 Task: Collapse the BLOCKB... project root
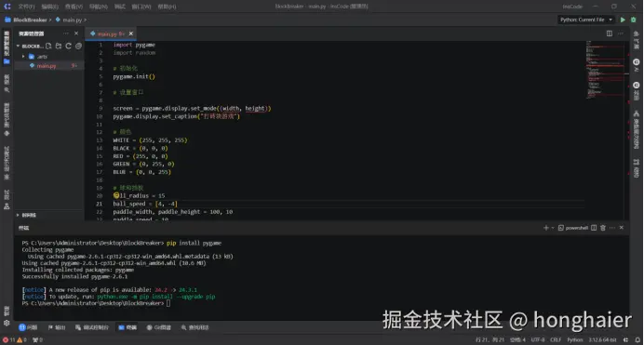point(18,46)
